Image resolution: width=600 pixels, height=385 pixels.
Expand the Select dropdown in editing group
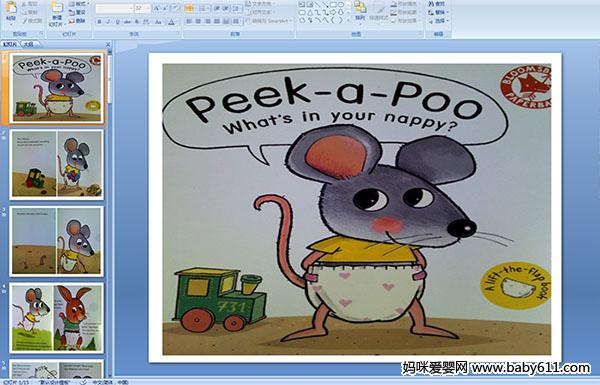[438, 21]
